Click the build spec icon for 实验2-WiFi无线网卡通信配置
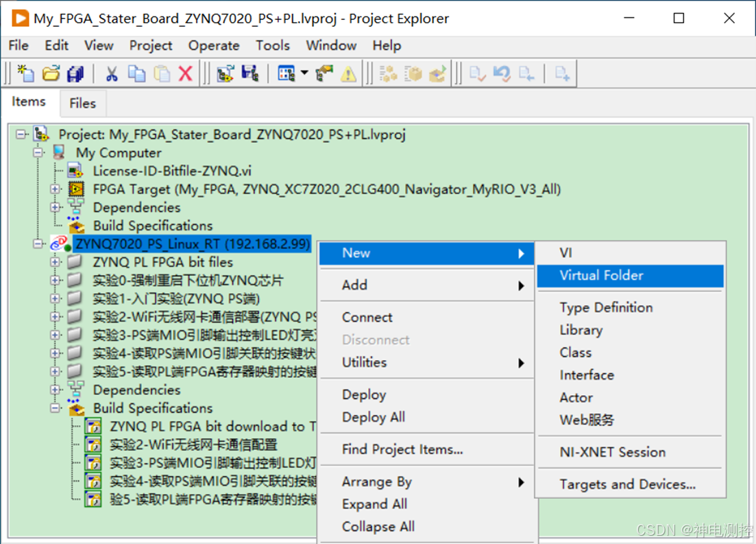Viewport: 756px width, 544px height. coord(93,445)
